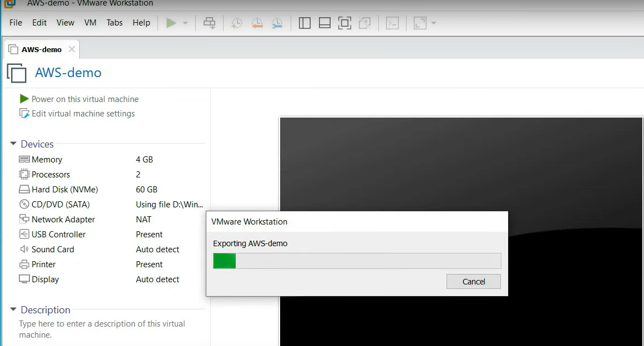Click Power on this virtual machine link
Screen dimensions: 644x346
(85, 99)
